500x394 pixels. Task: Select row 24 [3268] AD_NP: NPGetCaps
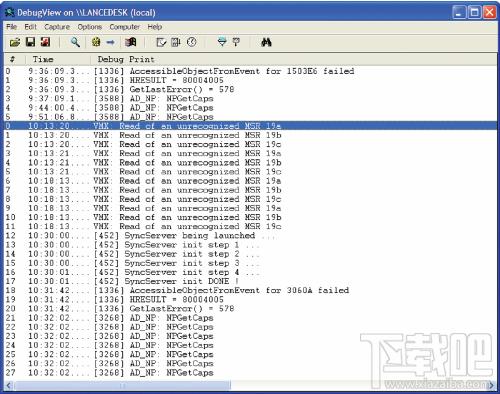point(250,345)
